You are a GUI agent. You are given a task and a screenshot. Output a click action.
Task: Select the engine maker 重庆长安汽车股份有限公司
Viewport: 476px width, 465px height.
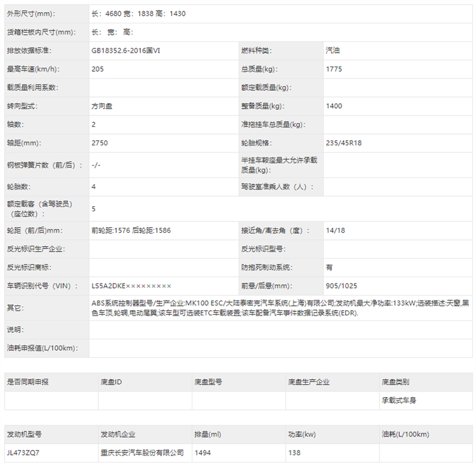point(142,453)
